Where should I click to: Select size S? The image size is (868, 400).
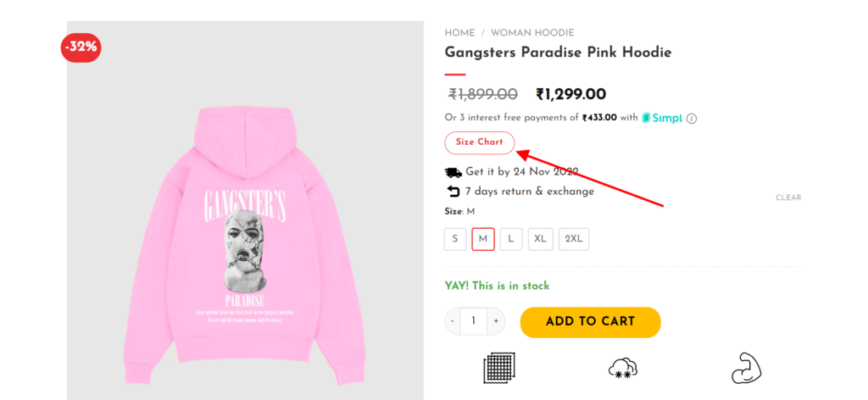455,239
